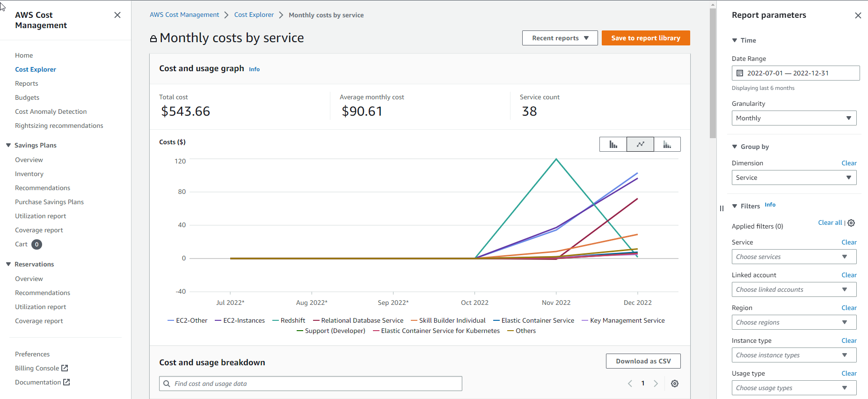Click Download as CSV button

pos(643,361)
